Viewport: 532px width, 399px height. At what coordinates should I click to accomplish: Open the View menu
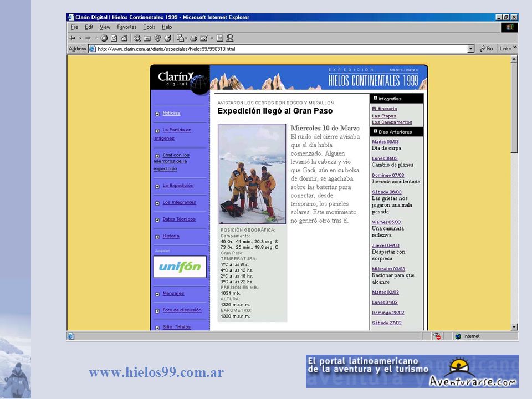tap(105, 27)
